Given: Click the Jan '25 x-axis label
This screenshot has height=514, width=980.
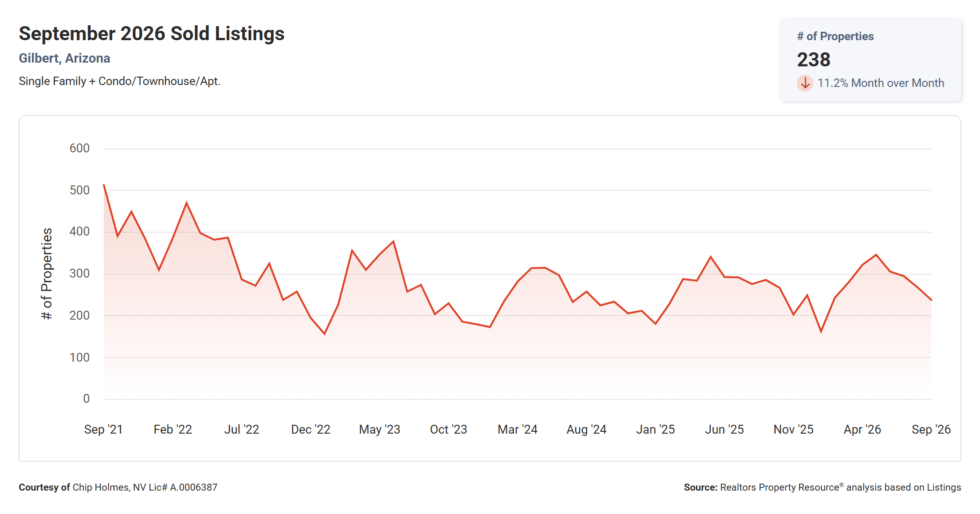Looking at the screenshot, I should pyautogui.click(x=656, y=429).
